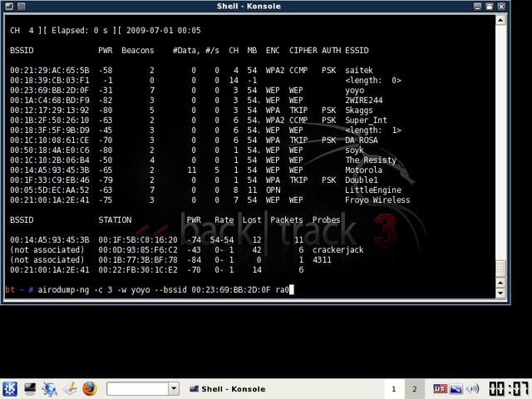
Task: Open the Konqueror globe icon in panel
Action: (50, 389)
